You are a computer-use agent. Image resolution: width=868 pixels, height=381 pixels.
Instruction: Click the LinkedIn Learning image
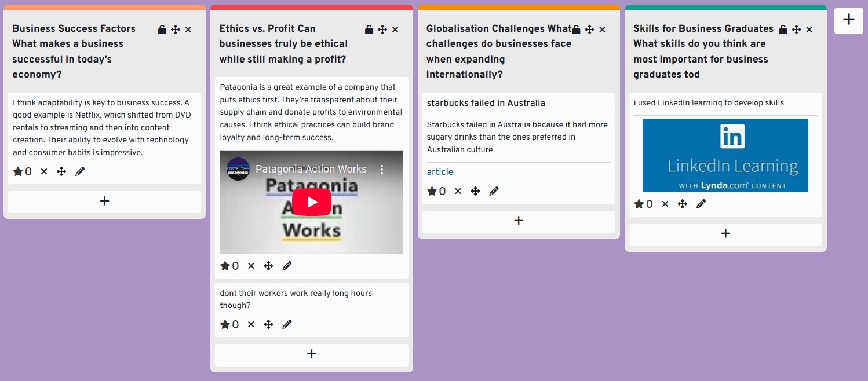click(x=725, y=155)
